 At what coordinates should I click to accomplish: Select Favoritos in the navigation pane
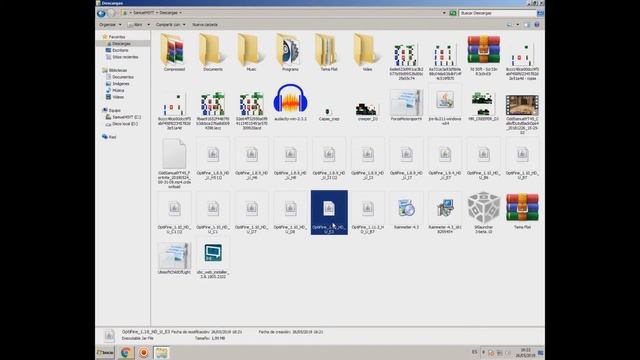click(x=114, y=37)
